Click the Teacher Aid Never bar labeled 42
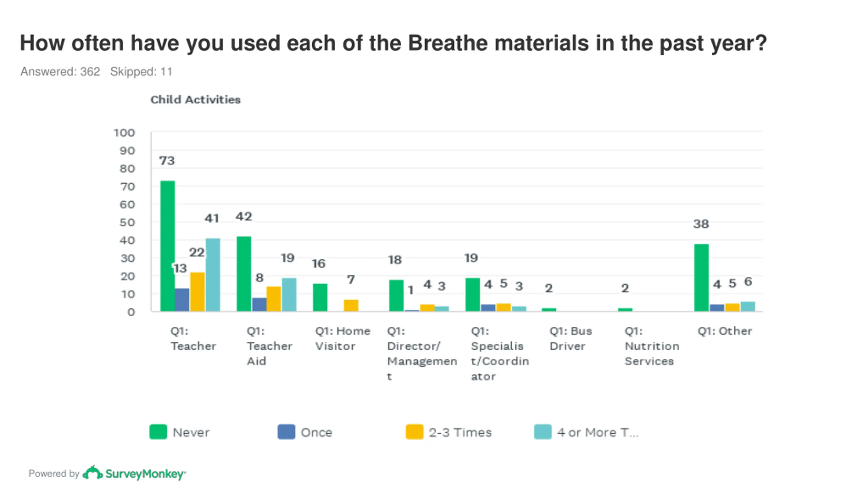This screenshot has width=868, height=488. (x=244, y=273)
